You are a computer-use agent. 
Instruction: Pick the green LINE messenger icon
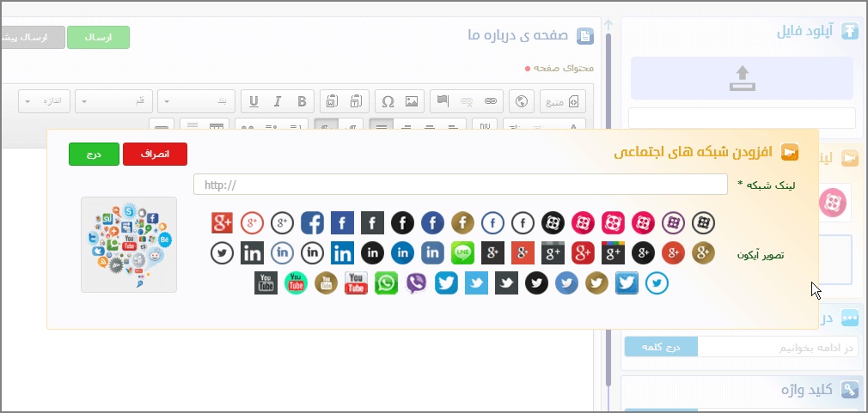[463, 252]
